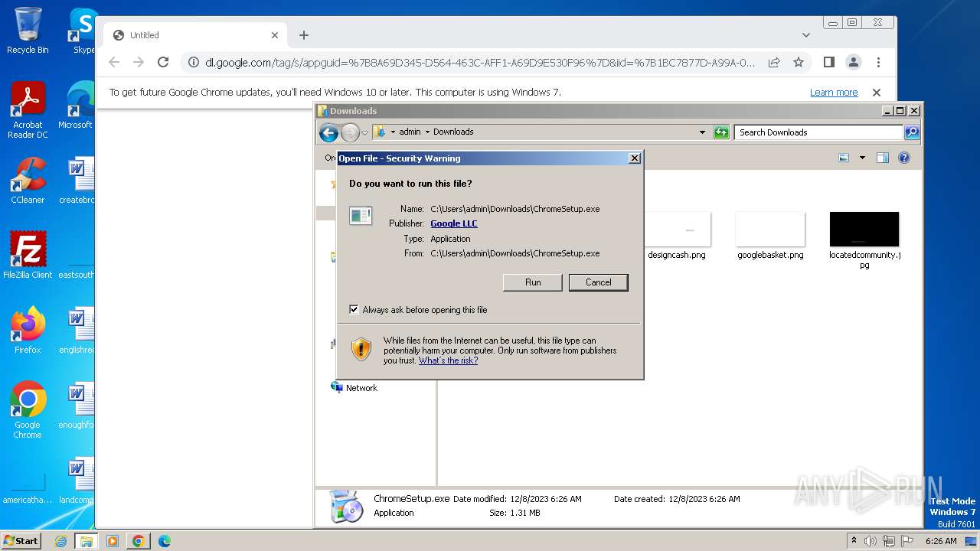Open the Google Chrome desktop shortcut
This screenshot has width=980, height=551.
pyautogui.click(x=28, y=410)
